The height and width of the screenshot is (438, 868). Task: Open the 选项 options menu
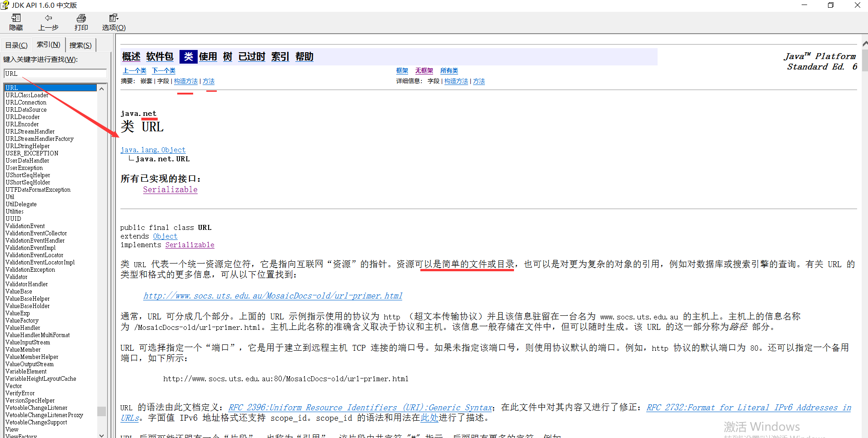(x=113, y=22)
